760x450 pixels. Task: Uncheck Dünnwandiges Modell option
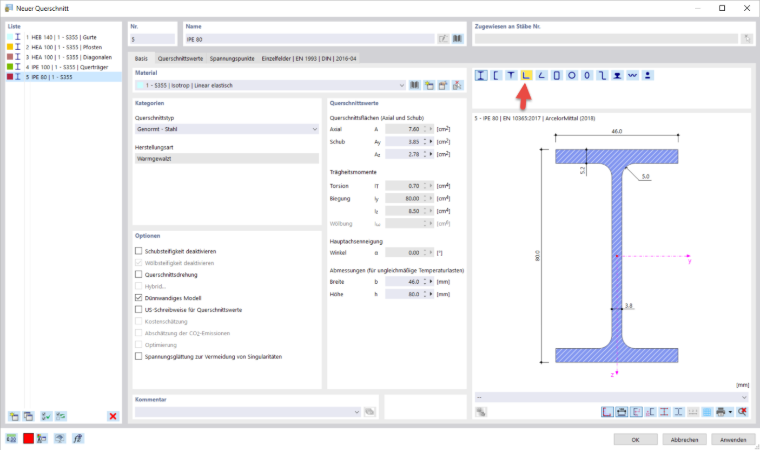pos(139,298)
